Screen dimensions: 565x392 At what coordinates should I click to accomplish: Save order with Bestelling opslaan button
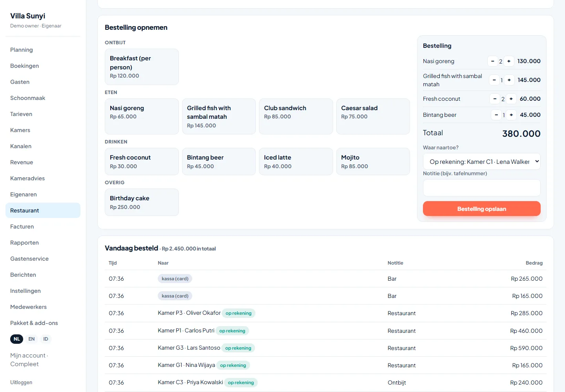482,209
